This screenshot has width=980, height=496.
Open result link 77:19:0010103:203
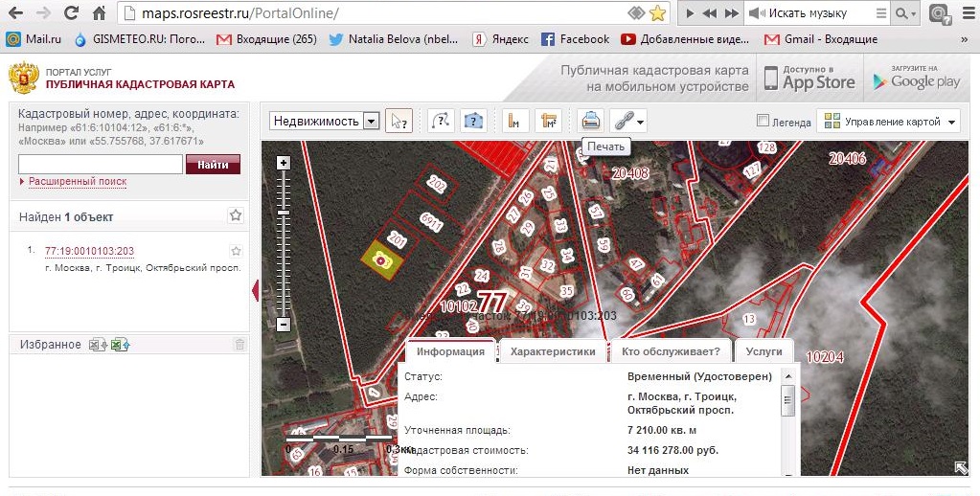[x=89, y=251]
